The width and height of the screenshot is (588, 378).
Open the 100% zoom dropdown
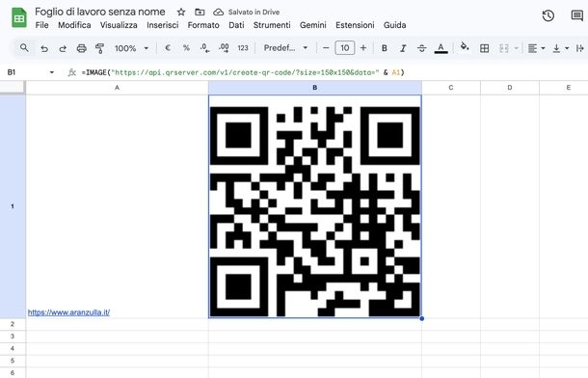pyautogui.click(x=132, y=48)
